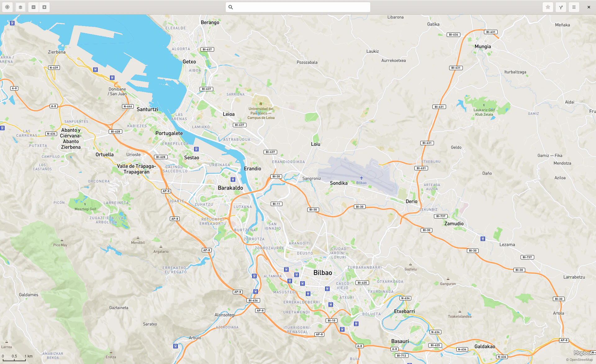Click the Pico May mountain peak marker
596x364 pixels.
click(x=62, y=240)
